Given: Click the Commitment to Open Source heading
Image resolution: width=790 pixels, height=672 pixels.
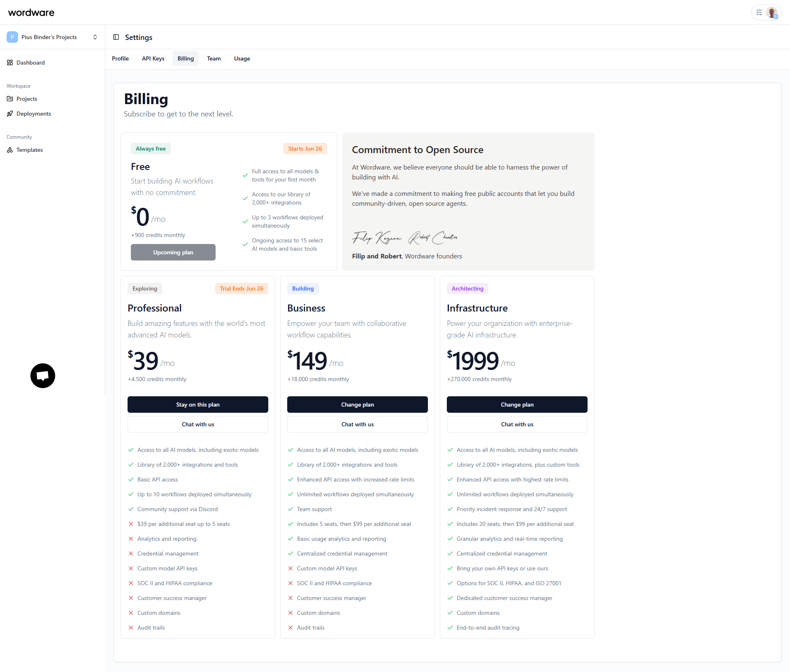Looking at the screenshot, I should pos(418,150).
